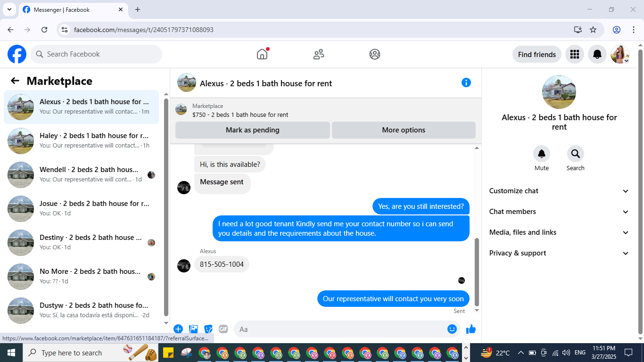Click the conversation list scrollbar

166,207
